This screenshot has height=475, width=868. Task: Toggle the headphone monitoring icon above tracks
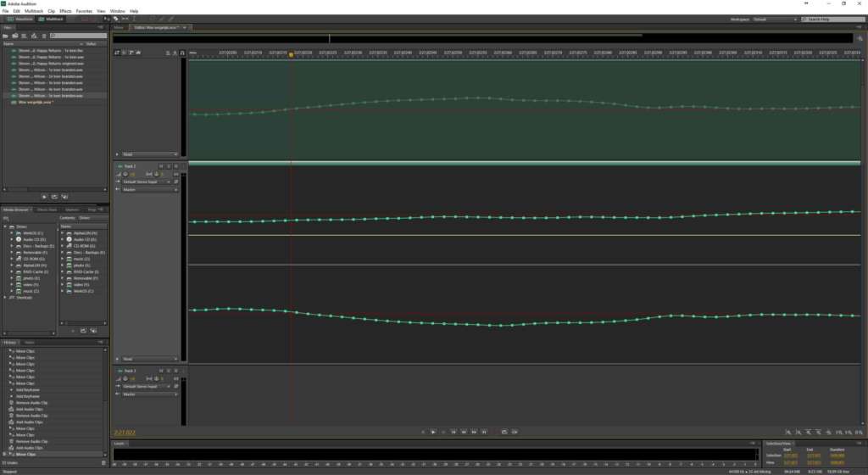tap(182, 53)
